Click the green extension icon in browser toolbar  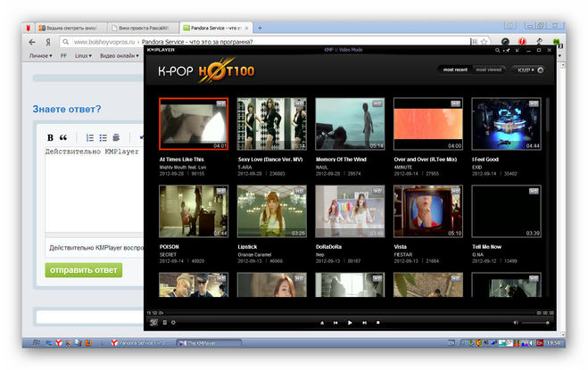point(556,41)
